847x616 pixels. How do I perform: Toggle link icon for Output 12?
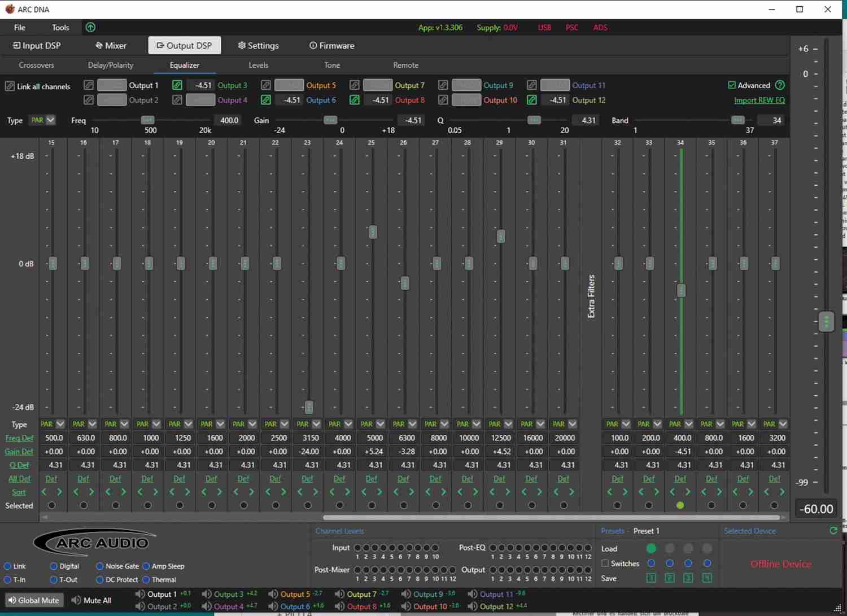[x=532, y=100]
